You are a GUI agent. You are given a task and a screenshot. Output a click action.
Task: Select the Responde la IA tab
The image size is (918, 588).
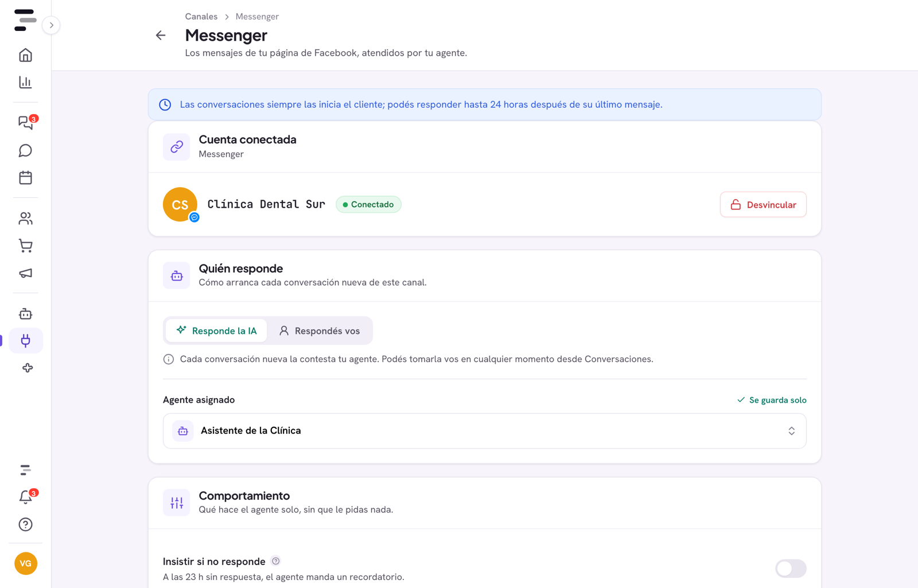216,331
